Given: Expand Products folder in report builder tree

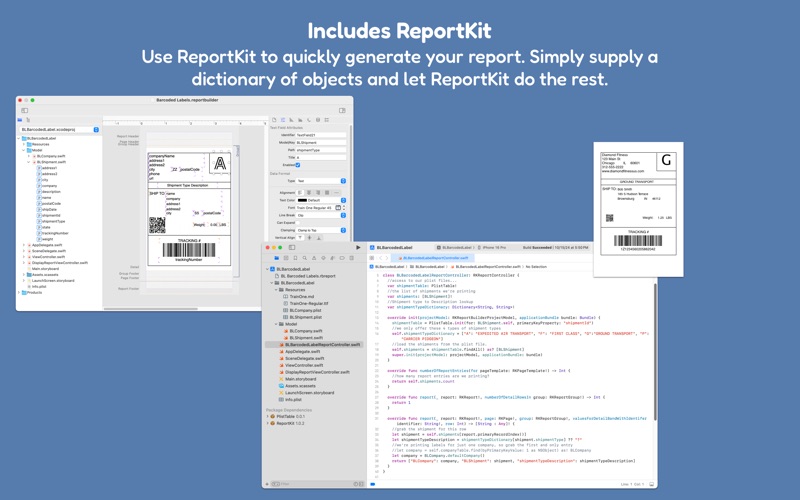Looking at the screenshot, I should point(19,293).
